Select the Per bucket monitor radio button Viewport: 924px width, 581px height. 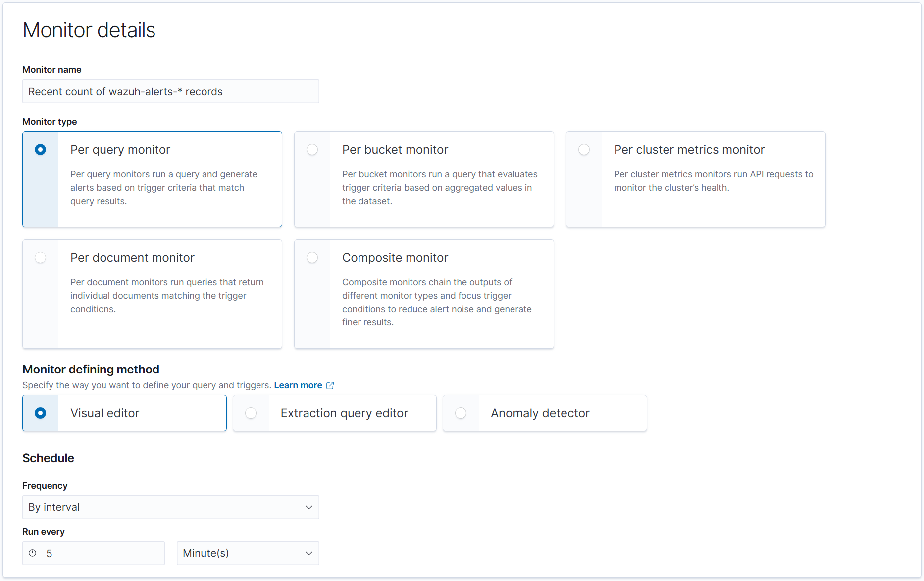[312, 150]
